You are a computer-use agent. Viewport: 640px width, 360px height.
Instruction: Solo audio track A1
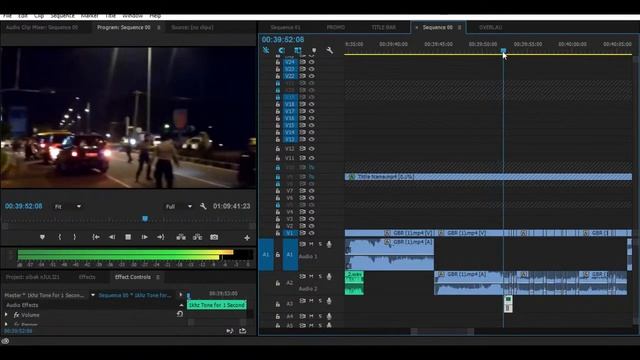click(x=320, y=244)
